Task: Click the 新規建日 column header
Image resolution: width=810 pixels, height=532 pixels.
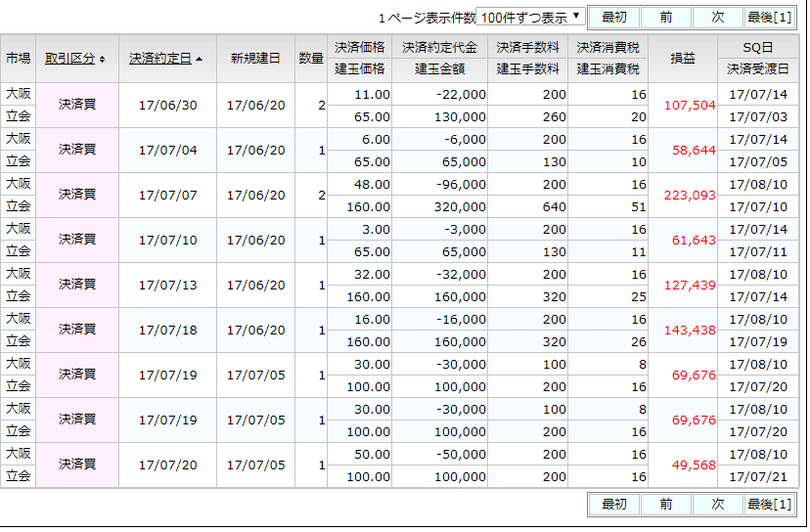Action: point(255,59)
